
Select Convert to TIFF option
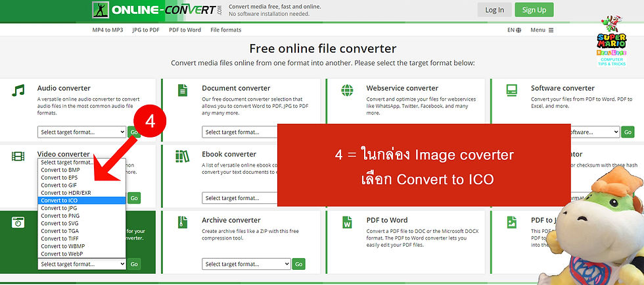(x=81, y=238)
